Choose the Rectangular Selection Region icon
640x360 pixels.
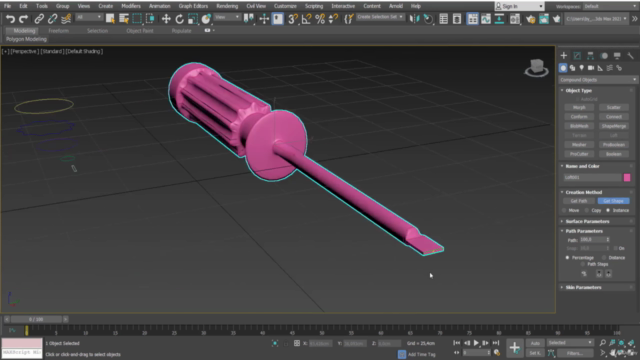point(137,19)
